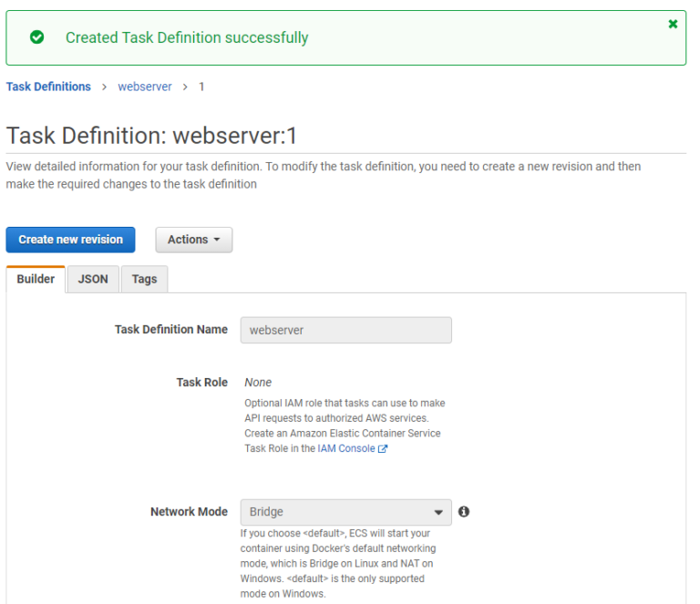700x604 pixels.
Task: Click the Created Task Definition successfully message
Action: [x=187, y=37]
